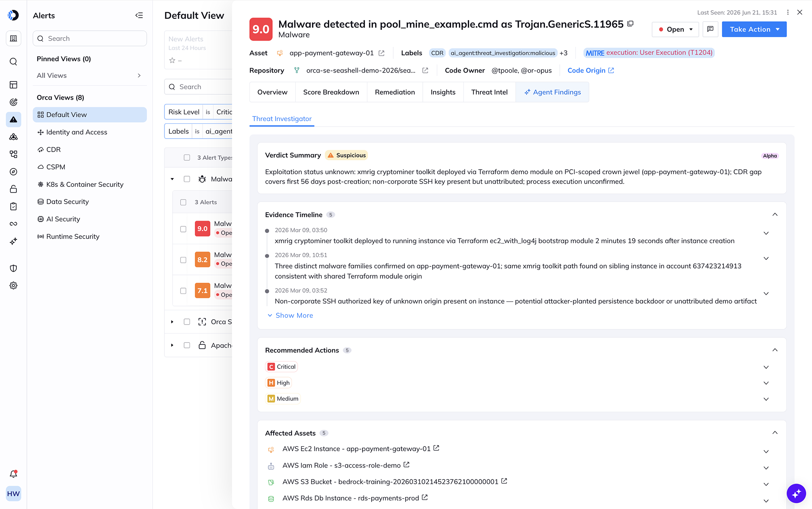
Task: Open the settings gear in left rail
Action: (13, 286)
